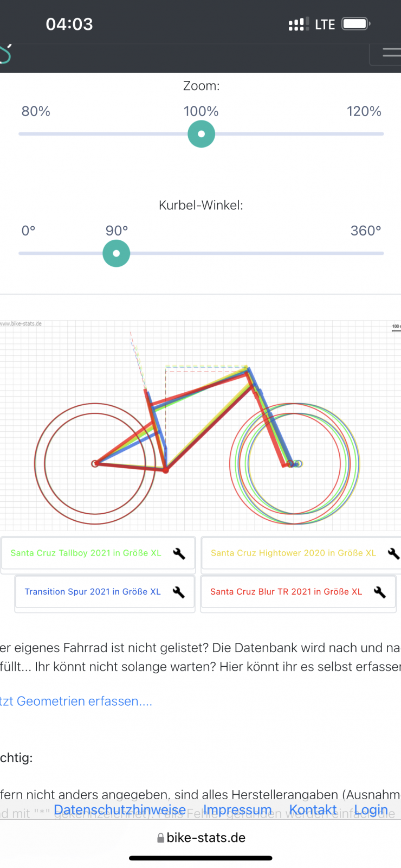This screenshot has width=401, height=868.
Task: Open the Datenschutzhinweise footer link
Action: click(x=120, y=810)
